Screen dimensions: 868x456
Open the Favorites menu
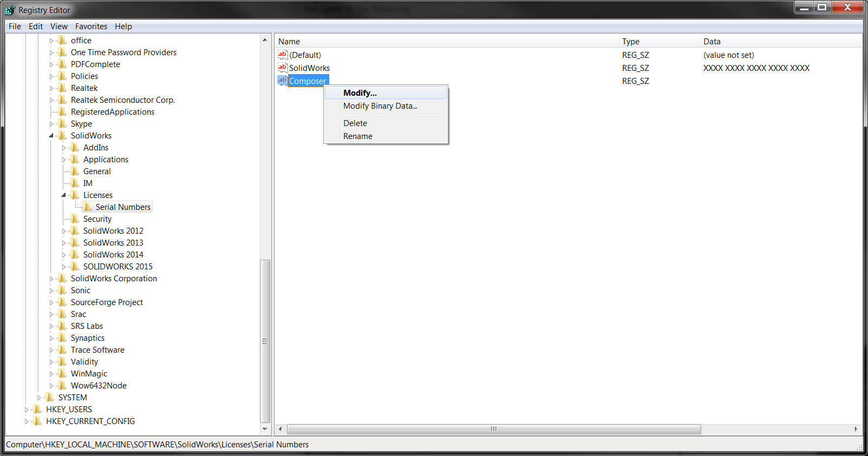click(91, 27)
